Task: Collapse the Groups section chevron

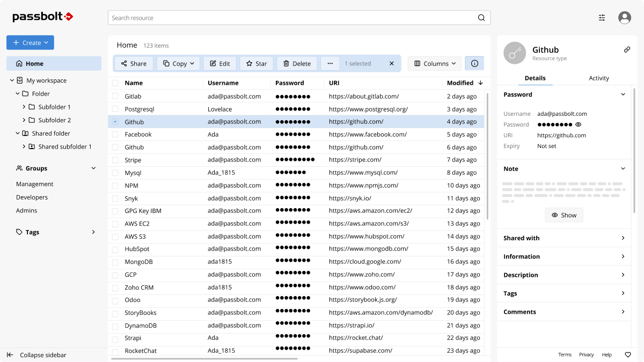Action: click(x=93, y=168)
